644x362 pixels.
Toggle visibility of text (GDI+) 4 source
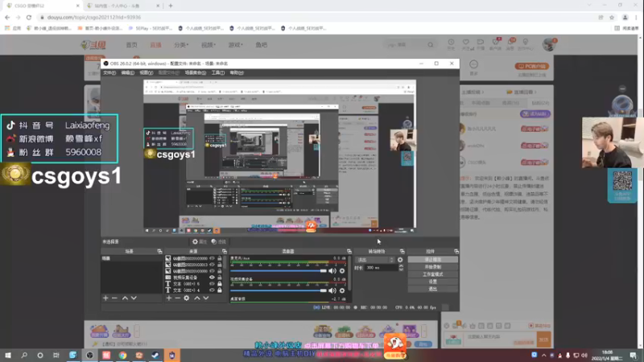[212, 290]
